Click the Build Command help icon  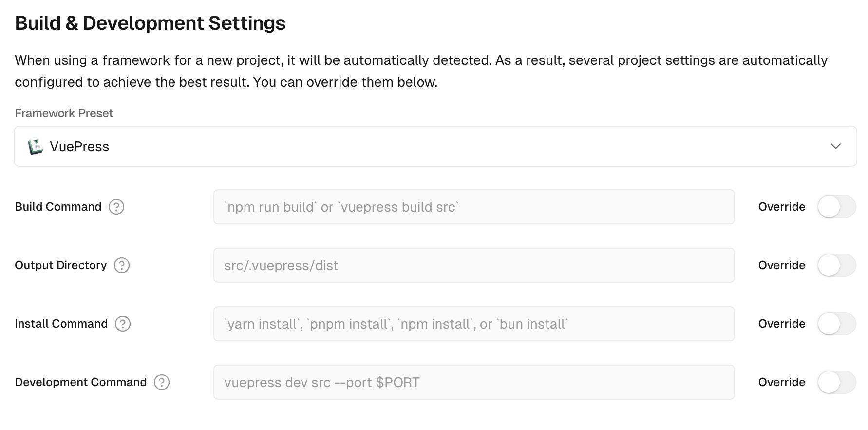[x=116, y=207]
